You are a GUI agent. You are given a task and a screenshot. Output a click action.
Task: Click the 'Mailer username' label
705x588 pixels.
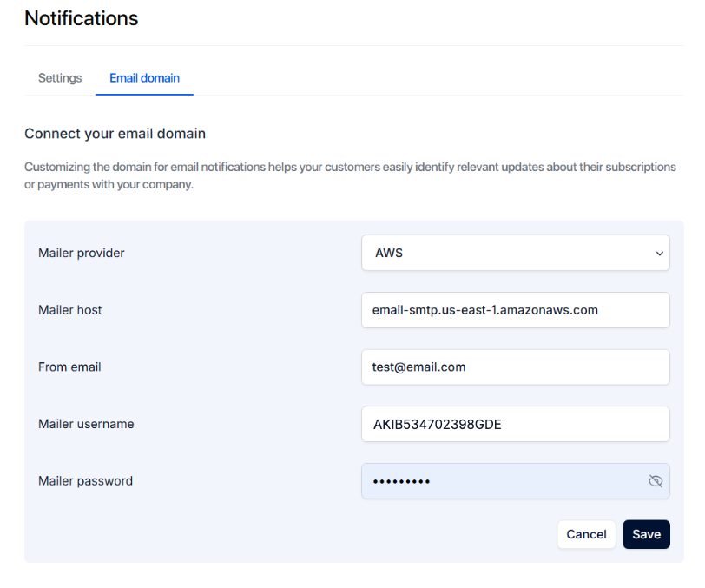pos(86,424)
